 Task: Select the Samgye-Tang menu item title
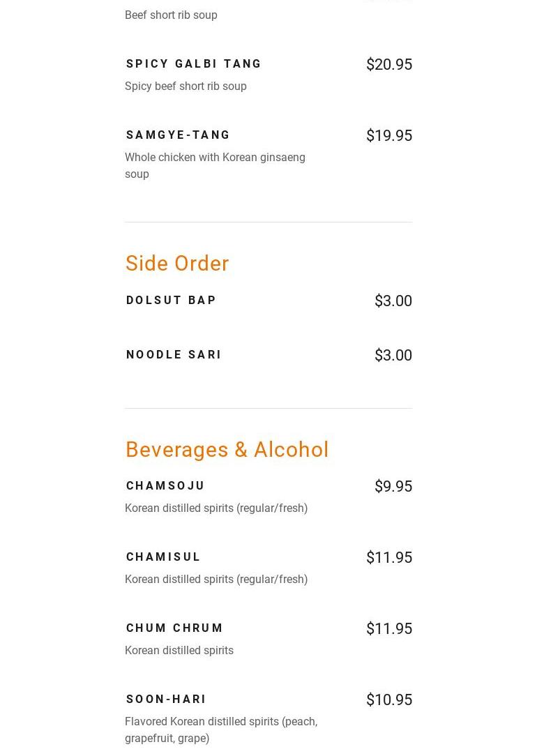(x=178, y=135)
